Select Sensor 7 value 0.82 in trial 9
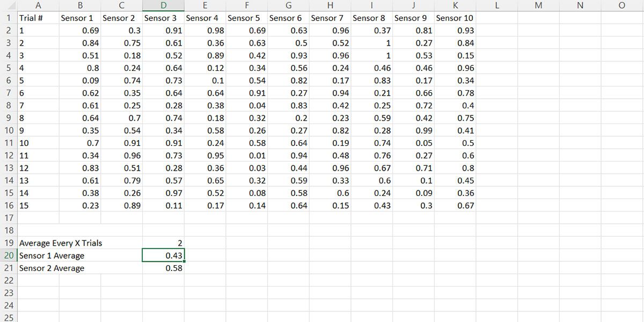The image size is (644, 322). (330, 130)
